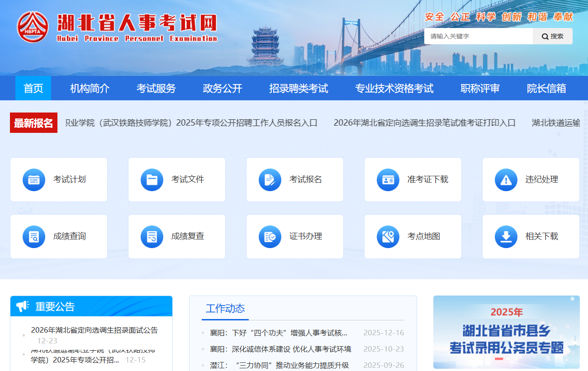This screenshot has height=371, width=588.
Task: Open the 2026 选调生笔试准考证打印入口 ticker link
Action: pyautogui.click(x=424, y=123)
